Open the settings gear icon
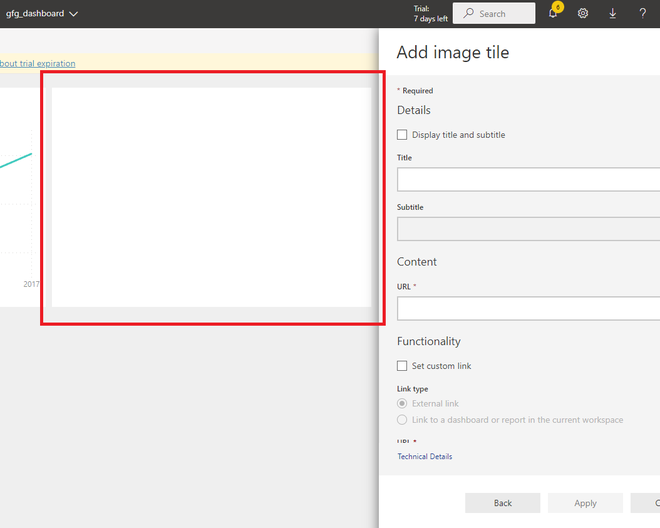The width and height of the screenshot is (660, 528). pos(583,13)
